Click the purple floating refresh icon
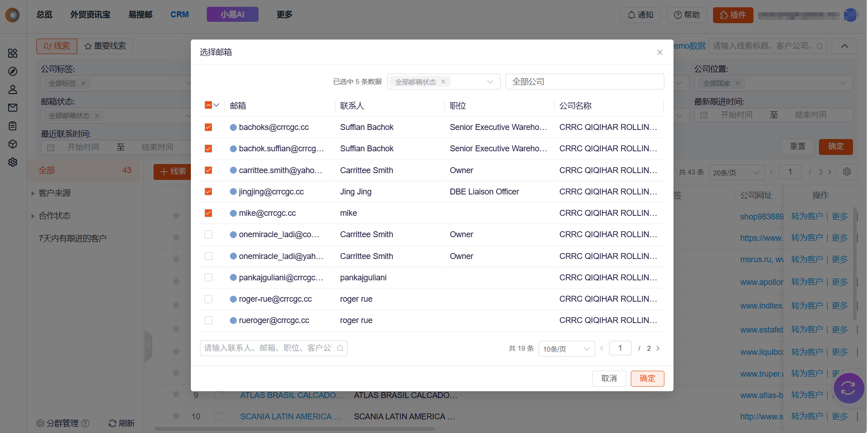868x433 pixels. [x=848, y=388]
